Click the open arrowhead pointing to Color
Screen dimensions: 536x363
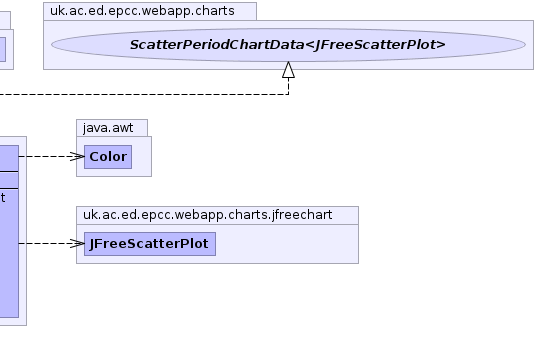tap(77, 157)
